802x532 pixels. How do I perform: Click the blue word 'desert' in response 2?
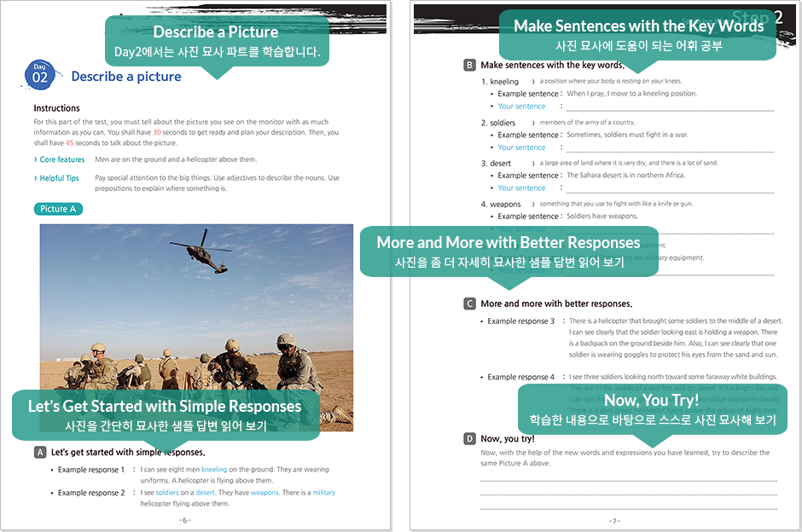(205, 493)
